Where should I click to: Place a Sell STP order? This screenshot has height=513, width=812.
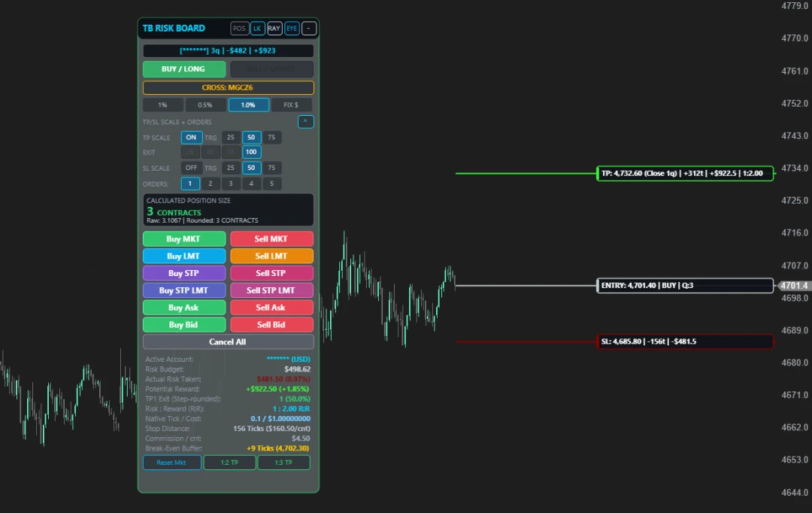coord(271,273)
